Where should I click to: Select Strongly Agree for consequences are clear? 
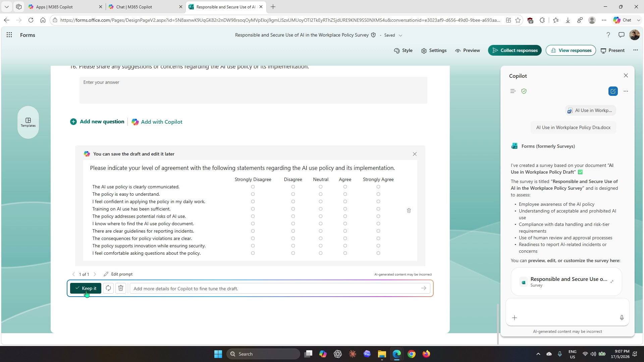(378, 238)
